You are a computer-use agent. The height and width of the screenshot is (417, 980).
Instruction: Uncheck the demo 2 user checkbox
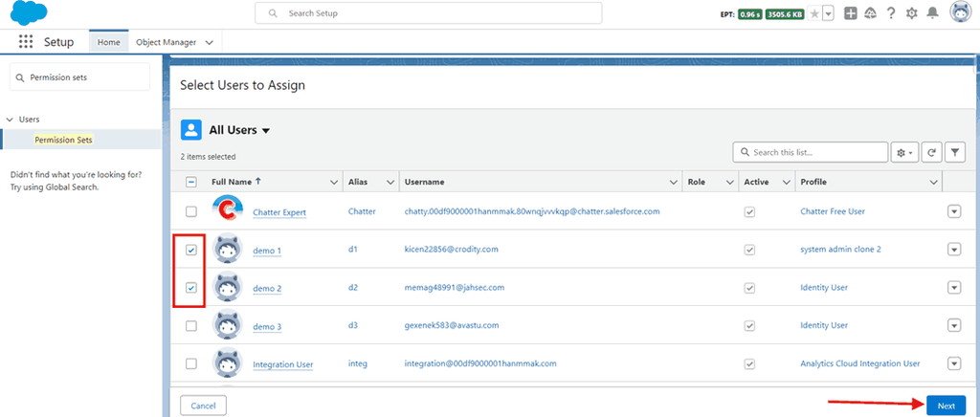pyautogui.click(x=191, y=287)
